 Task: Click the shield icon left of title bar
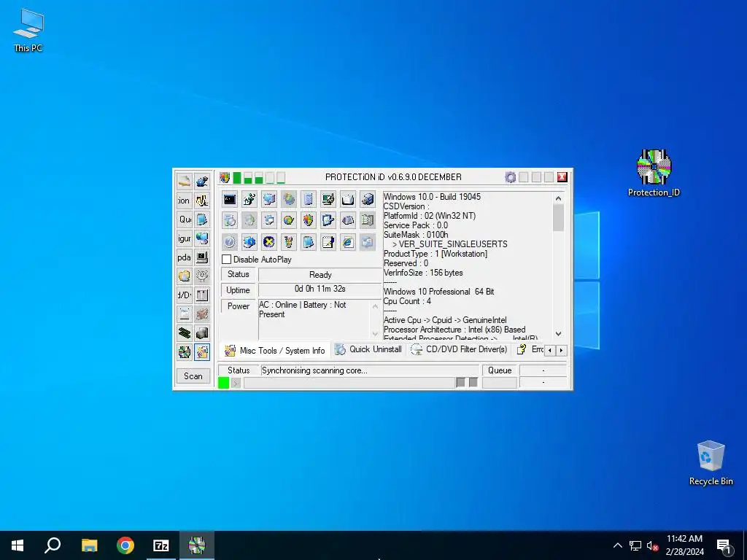225,178
